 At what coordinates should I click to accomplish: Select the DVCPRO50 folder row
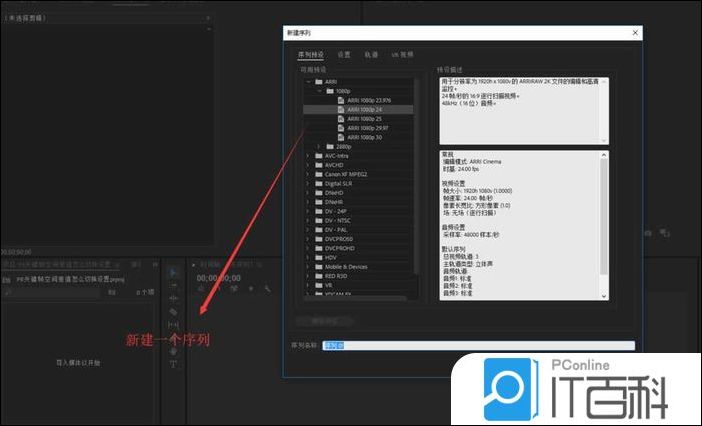(x=358, y=239)
